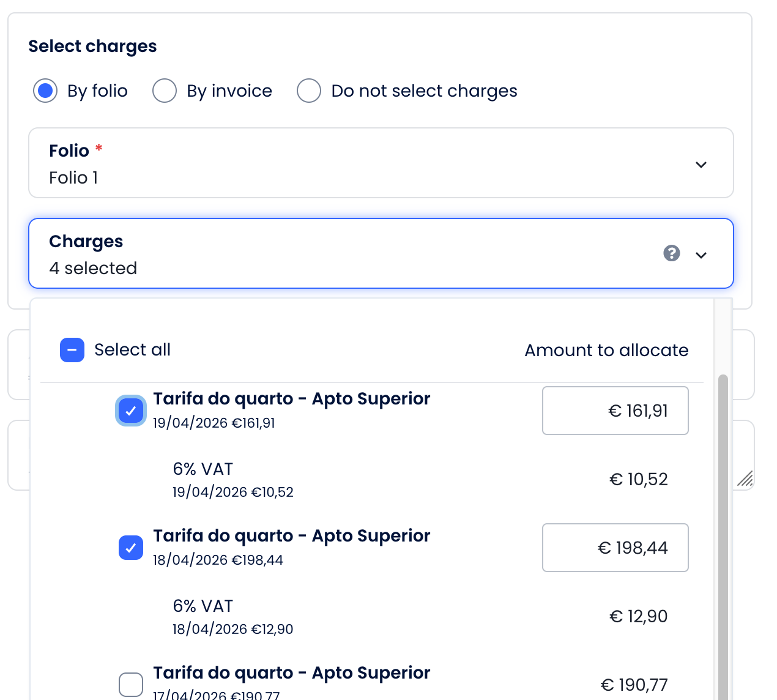Click the 6% VAT row dated 19/04/2026
Image resolution: width=777 pixels, height=700 pixels.
coord(232,479)
